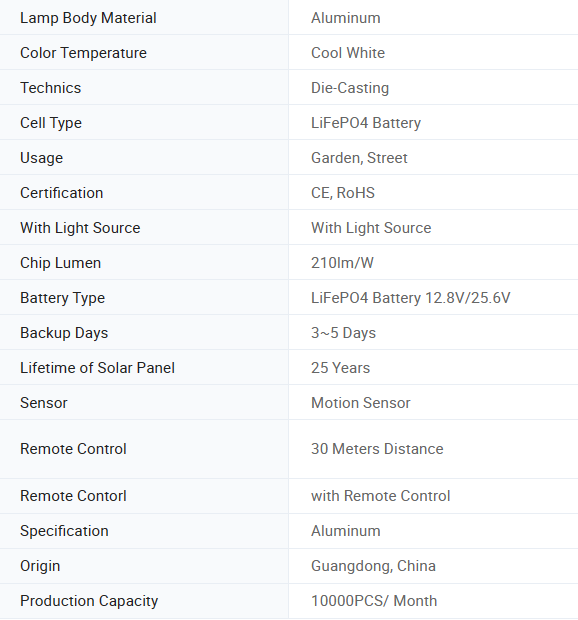Select the Aluminum lamp body value
The width and height of the screenshot is (578, 620).
[346, 18]
